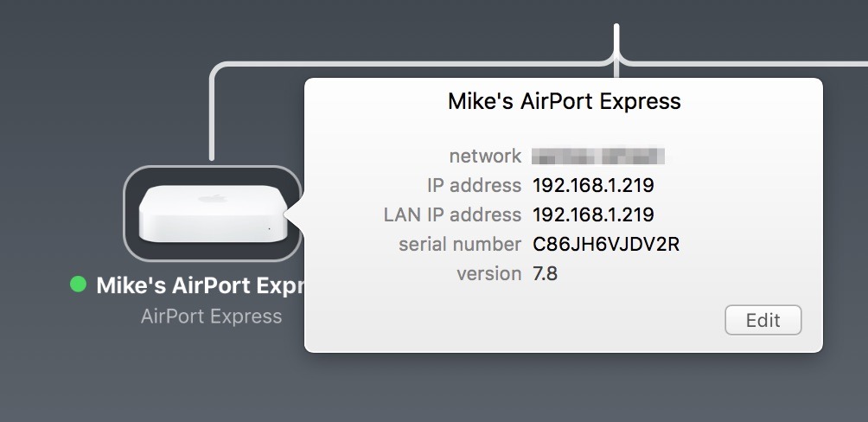Click the version field label
Viewport: 868px width, 422px height.
[488, 273]
